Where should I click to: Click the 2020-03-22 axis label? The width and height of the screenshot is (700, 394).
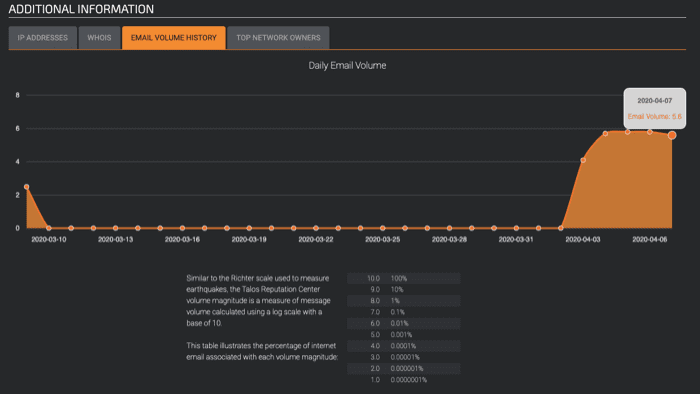pyautogui.click(x=316, y=240)
